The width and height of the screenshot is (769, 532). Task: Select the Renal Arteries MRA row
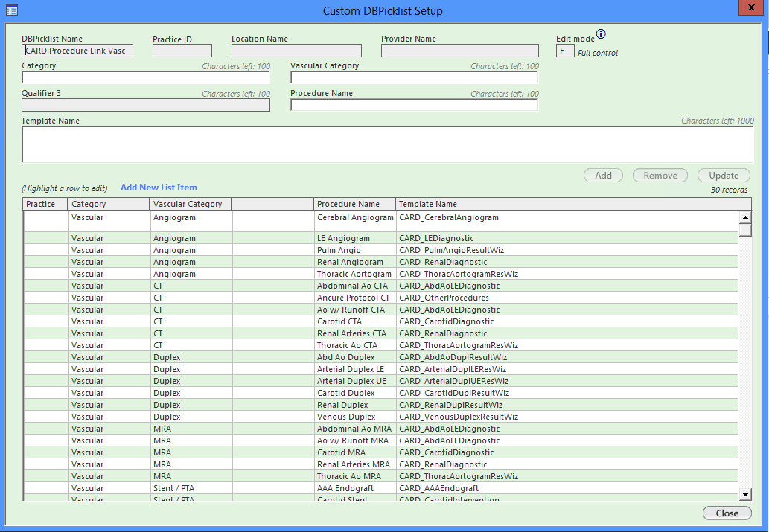[380, 464]
